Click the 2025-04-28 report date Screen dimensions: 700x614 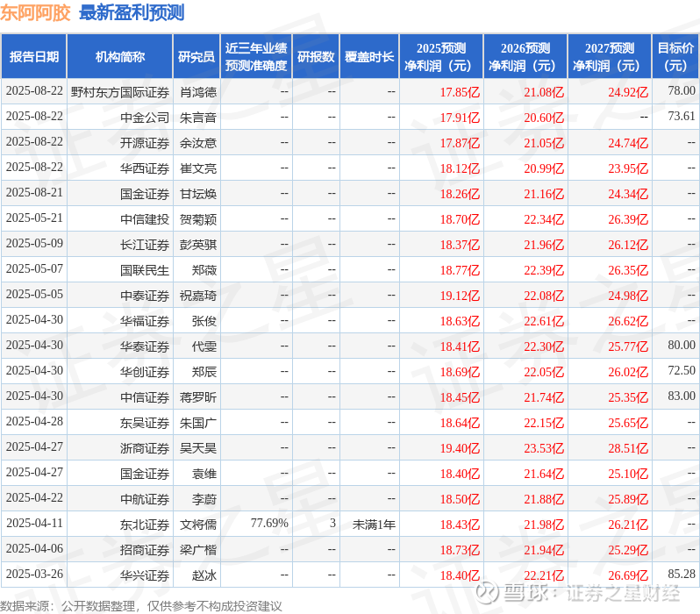click(34, 422)
